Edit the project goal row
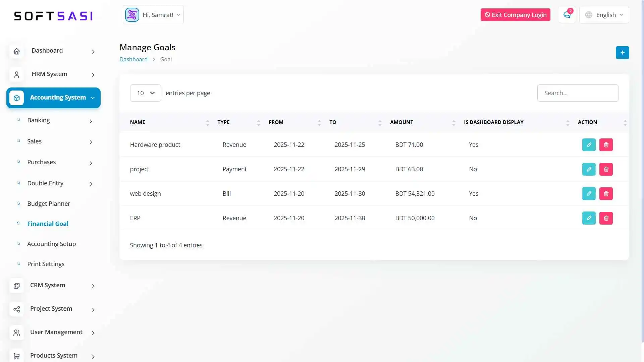The width and height of the screenshot is (644, 362). point(589,169)
